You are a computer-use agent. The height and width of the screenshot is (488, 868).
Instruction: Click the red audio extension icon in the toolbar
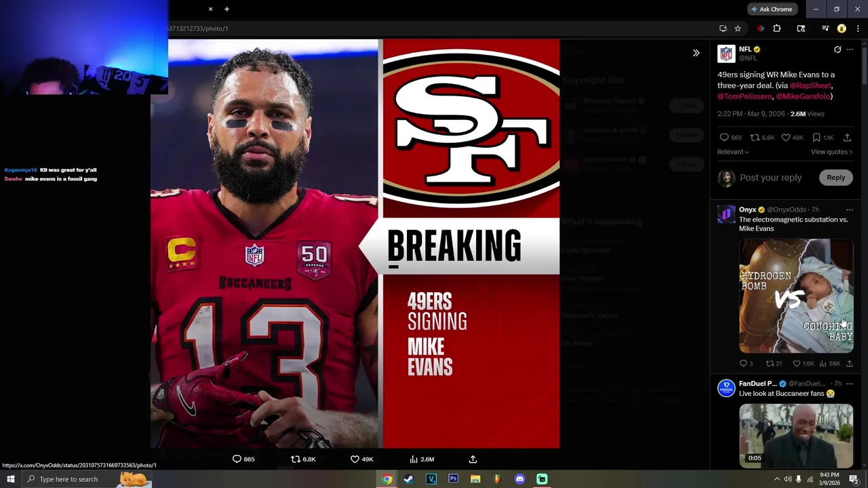point(760,28)
